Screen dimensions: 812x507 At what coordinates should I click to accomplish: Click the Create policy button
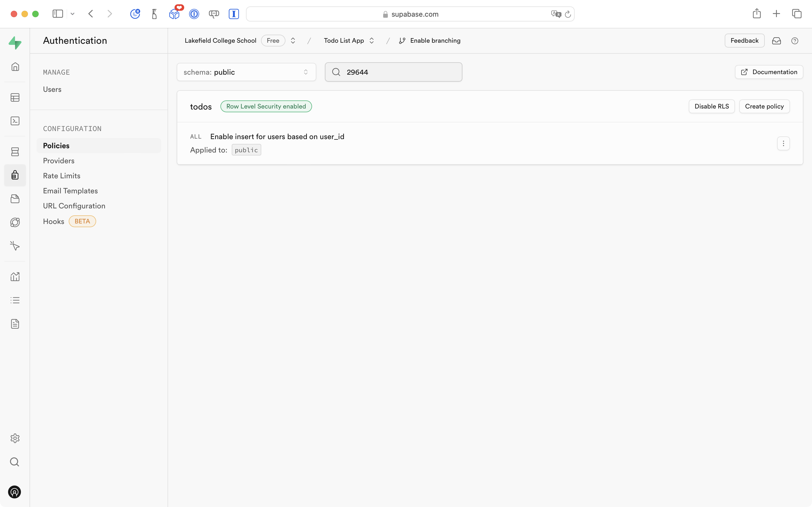(x=764, y=106)
